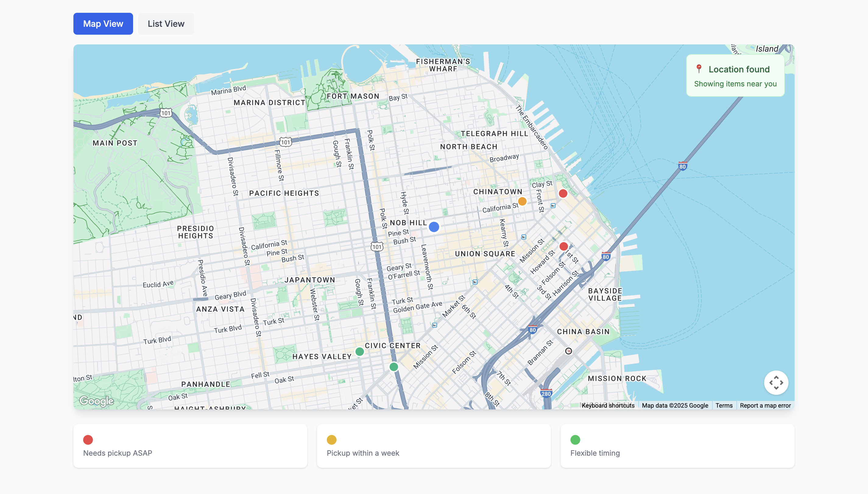
Task: Open the Keyboard shortcuts button
Action: point(608,405)
